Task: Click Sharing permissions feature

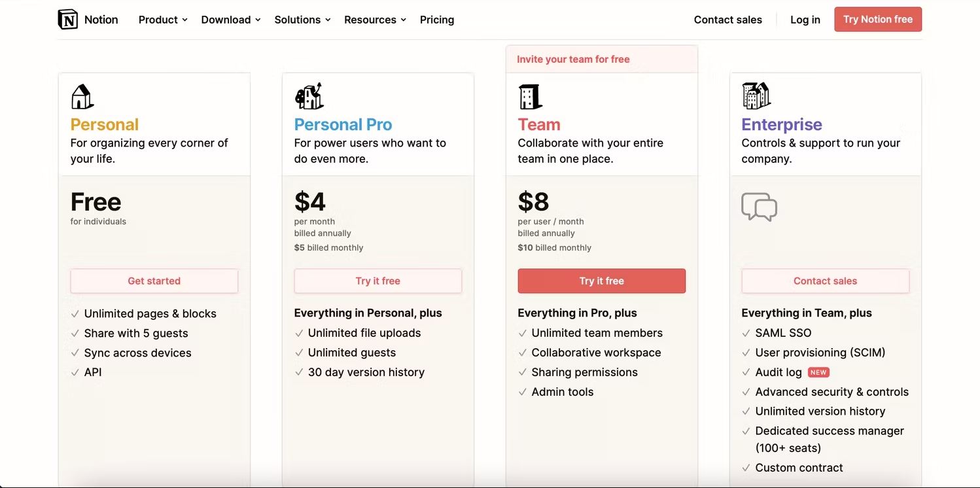Action: (585, 373)
